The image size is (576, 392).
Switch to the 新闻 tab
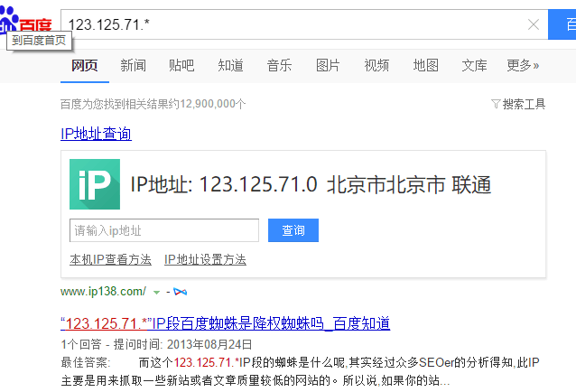(133, 66)
